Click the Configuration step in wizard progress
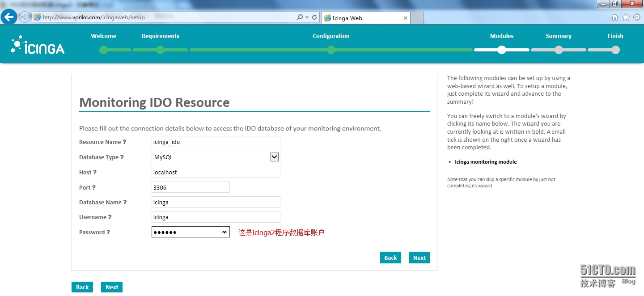644x296 pixels. click(x=331, y=36)
